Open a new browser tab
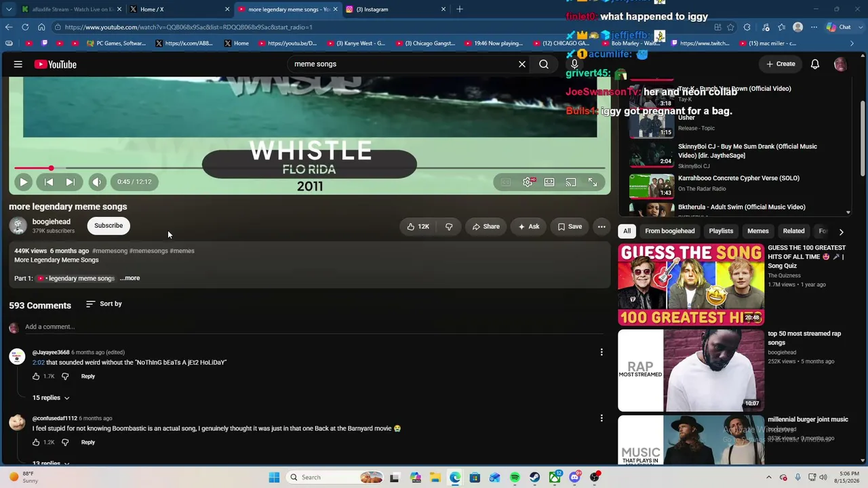 (x=460, y=9)
